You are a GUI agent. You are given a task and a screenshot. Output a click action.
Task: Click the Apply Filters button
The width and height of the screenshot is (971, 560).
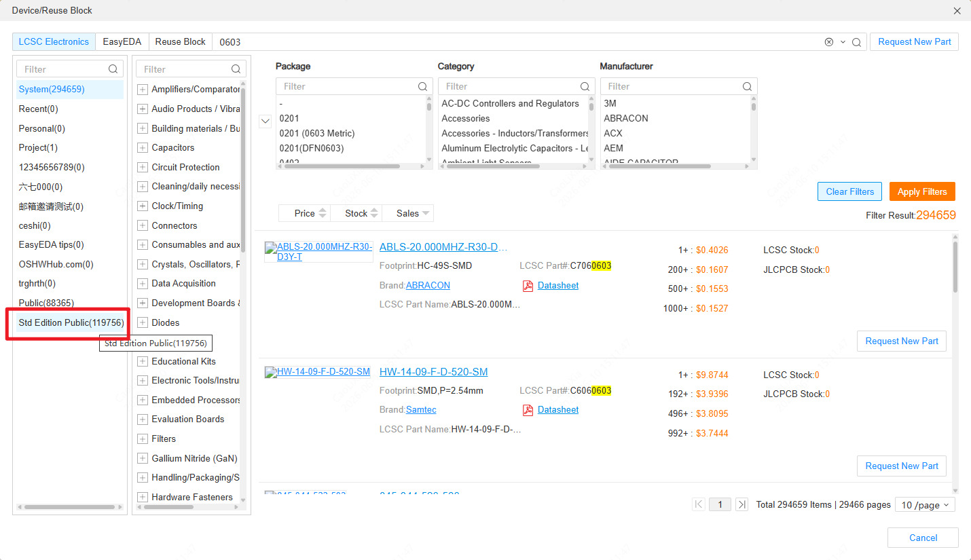(x=922, y=191)
